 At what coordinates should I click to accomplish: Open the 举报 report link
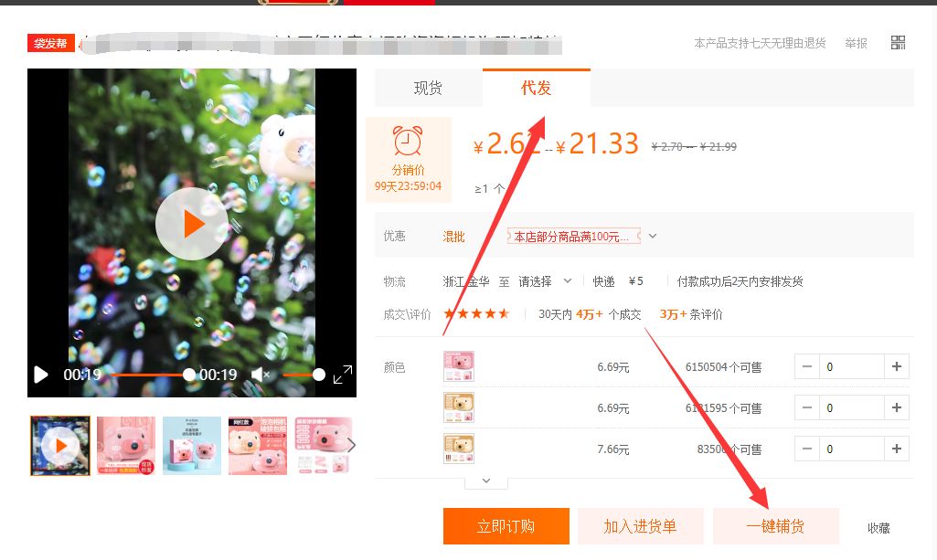[856, 42]
